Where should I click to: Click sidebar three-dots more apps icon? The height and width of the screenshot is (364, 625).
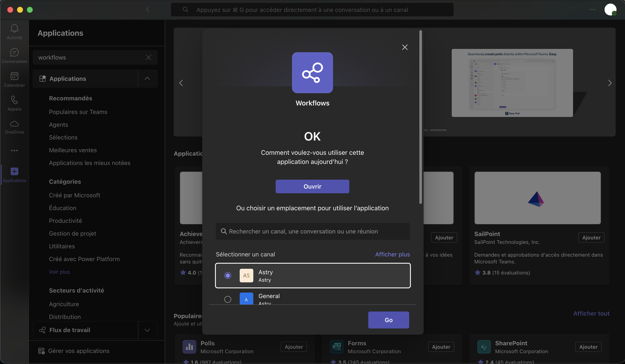[x=14, y=150]
